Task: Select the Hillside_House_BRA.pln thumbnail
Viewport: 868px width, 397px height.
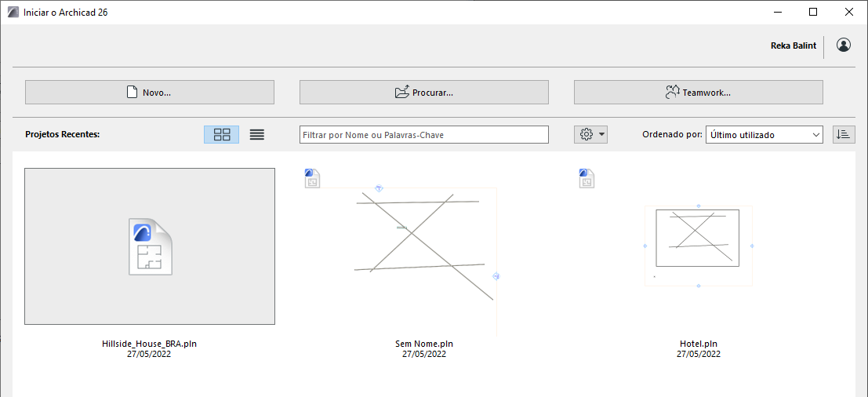Action: pos(150,246)
